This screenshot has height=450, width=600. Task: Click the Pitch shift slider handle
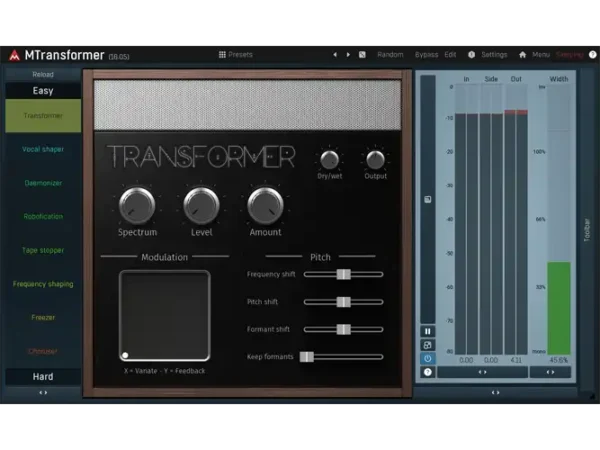pos(344,302)
